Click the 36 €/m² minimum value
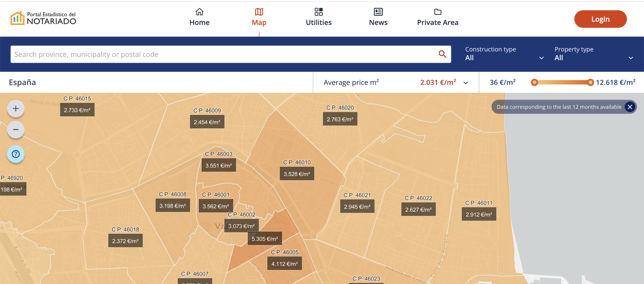Screen dimensions: 644x284 pyautogui.click(x=502, y=82)
